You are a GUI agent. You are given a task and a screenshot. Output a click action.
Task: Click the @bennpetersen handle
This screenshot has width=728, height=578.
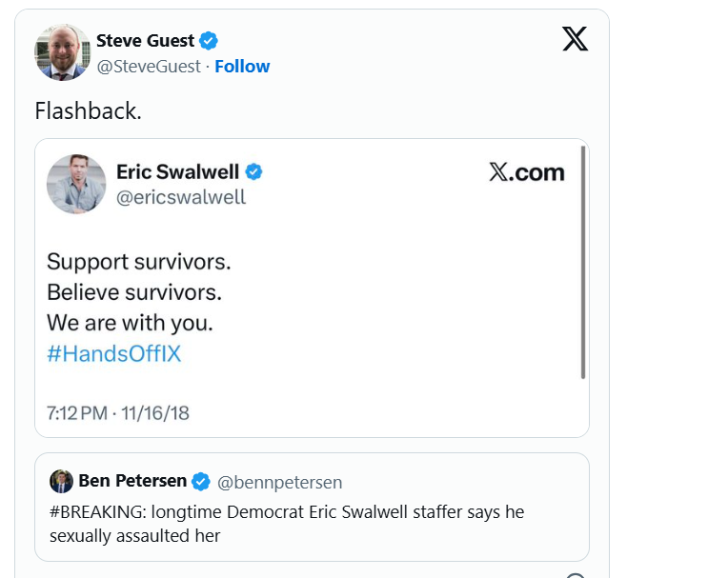coord(280,482)
